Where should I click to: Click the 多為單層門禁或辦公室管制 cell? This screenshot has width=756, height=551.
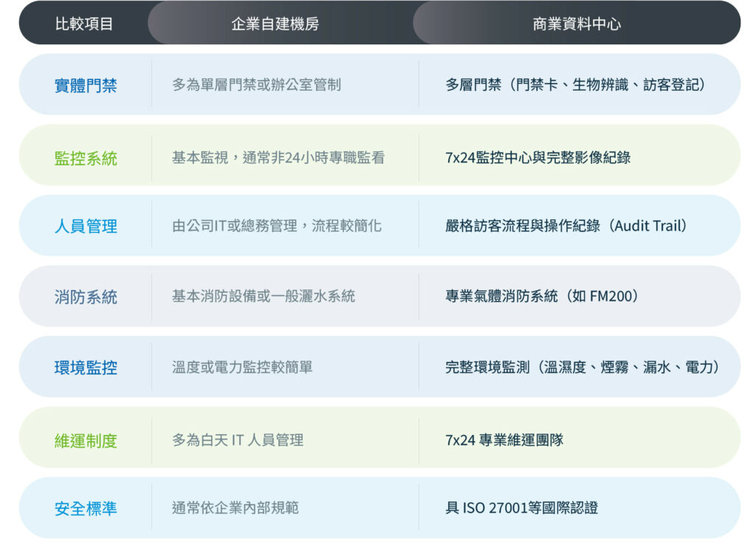pos(256,85)
